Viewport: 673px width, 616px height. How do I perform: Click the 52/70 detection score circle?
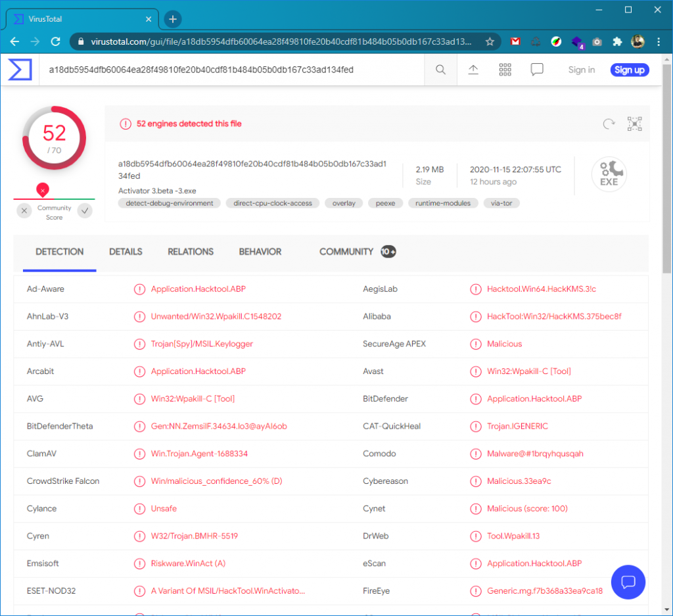click(x=53, y=138)
